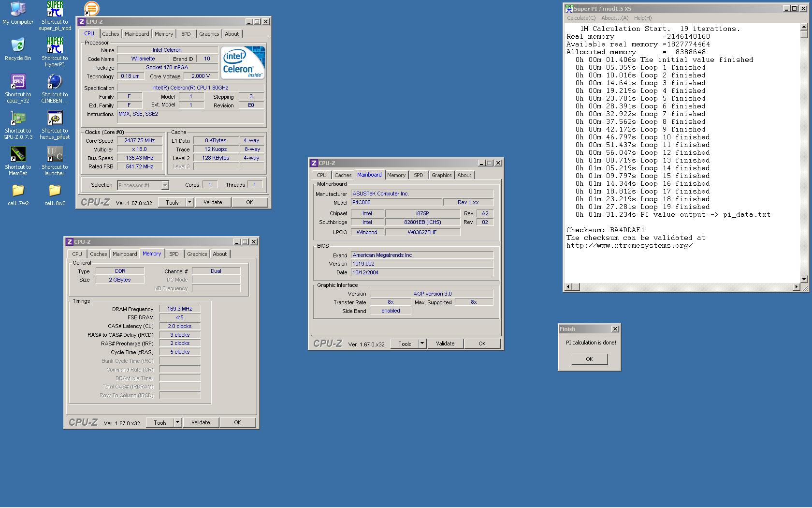The width and height of the screenshot is (812, 508).
Task: Confirm OK in Finish dialog
Action: pos(589,359)
